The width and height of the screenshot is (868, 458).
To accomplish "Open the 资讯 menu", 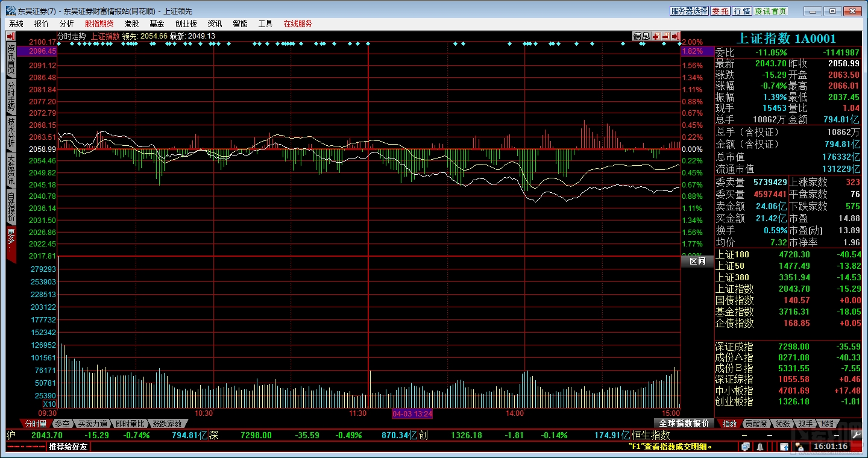I will point(215,24).
